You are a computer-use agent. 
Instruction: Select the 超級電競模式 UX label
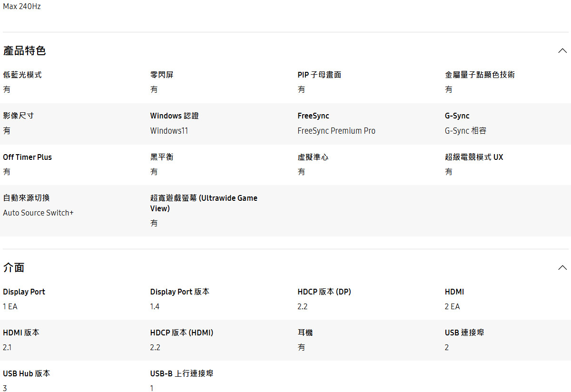pyautogui.click(x=474, y=157)
